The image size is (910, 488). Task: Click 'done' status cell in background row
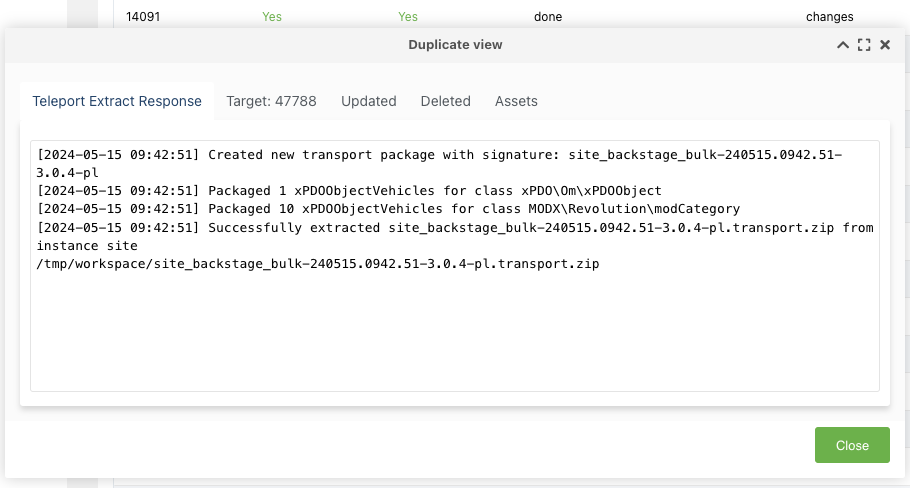(x=548, y=17)
